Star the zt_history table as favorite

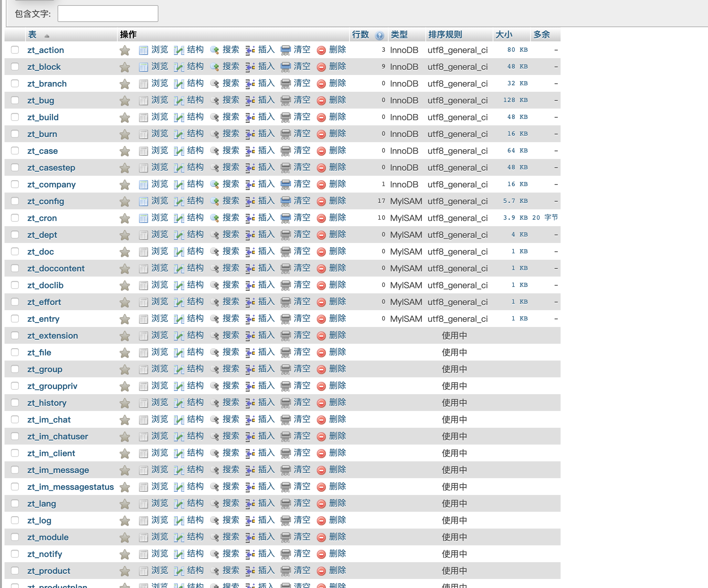[125, 403]
